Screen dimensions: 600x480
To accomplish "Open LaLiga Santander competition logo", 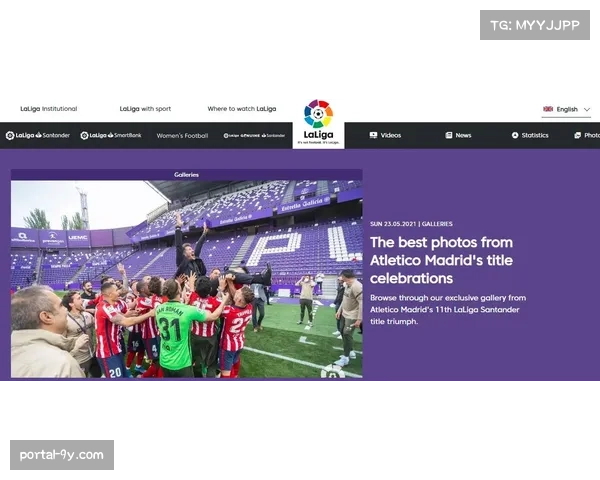I will coord(38,135).
